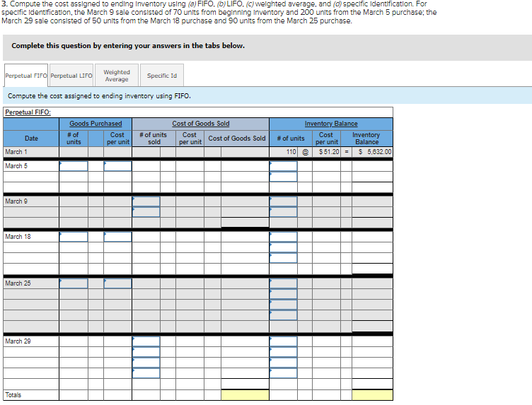Click March 5 first inventory units field
The height and width of the screenshot is (405, 532).
[283, 166]
